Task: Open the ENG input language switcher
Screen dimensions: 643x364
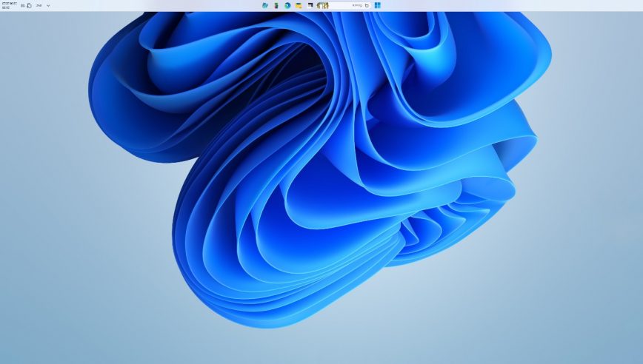Action: [39, 5]
